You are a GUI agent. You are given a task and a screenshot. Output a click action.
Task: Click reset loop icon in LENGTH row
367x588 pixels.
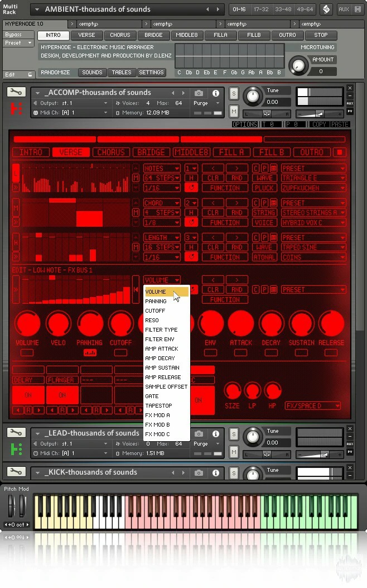click(x=191, y=257)
